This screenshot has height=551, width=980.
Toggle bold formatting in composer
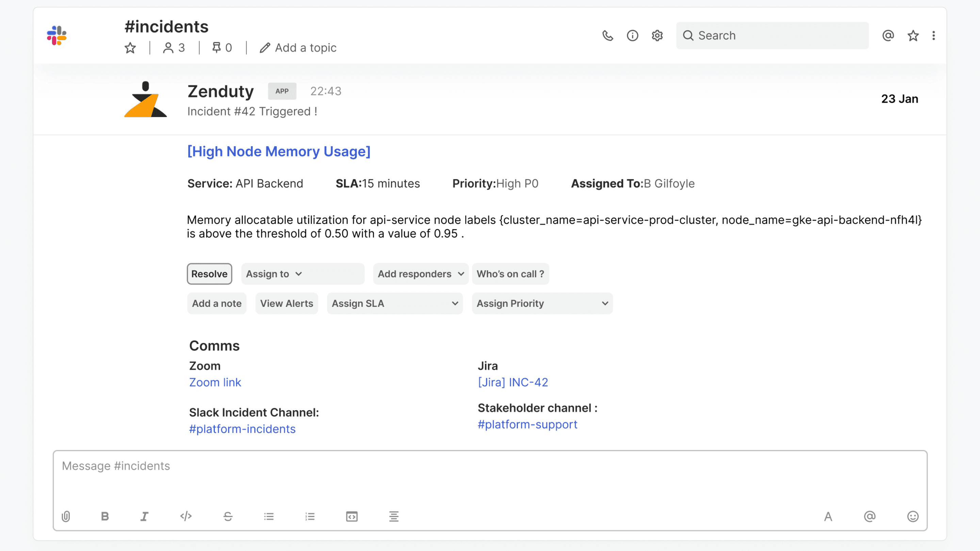tap(105, 516)
